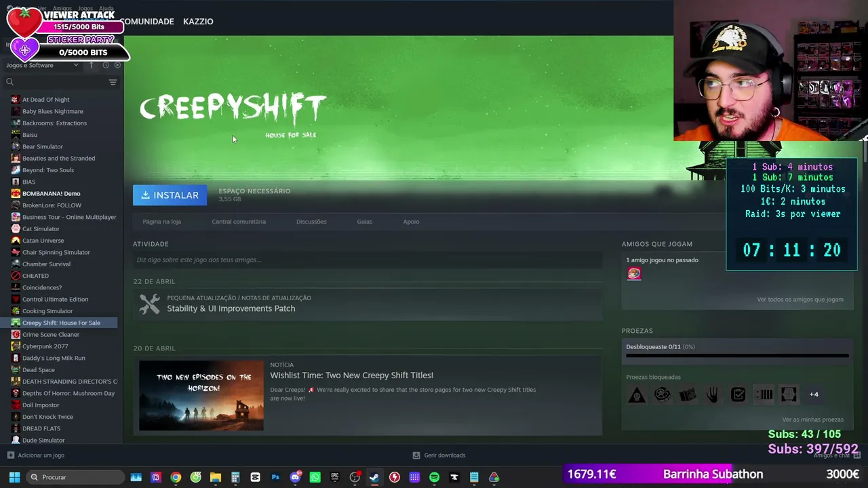This screenshot has width=868, height=488.
Task: Click the checklist achievement icon
Action: tap(738, 394)
